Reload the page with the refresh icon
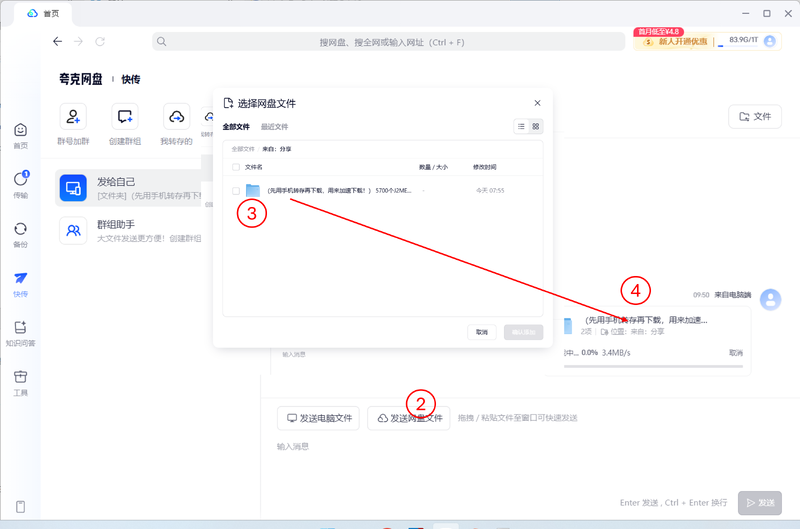The height and width of the screenshot is (529, 800). pyautogui.click(x=100, y=41)
